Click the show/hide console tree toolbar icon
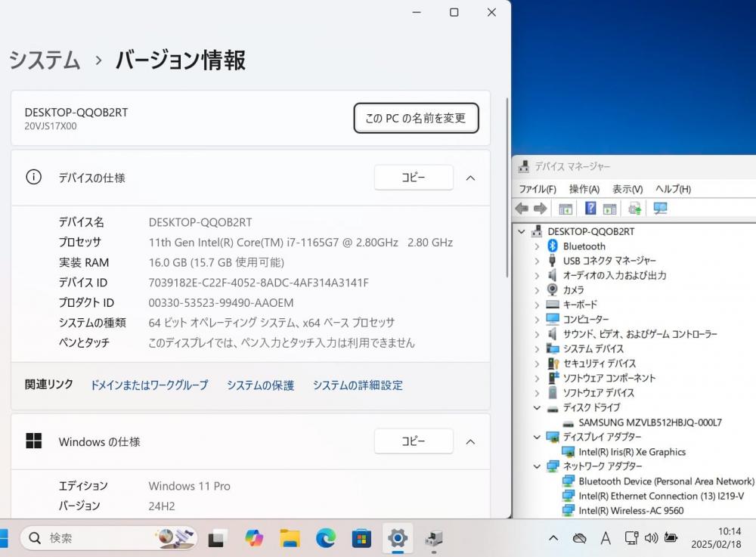756x557 pixels. [x=565, y=209]
